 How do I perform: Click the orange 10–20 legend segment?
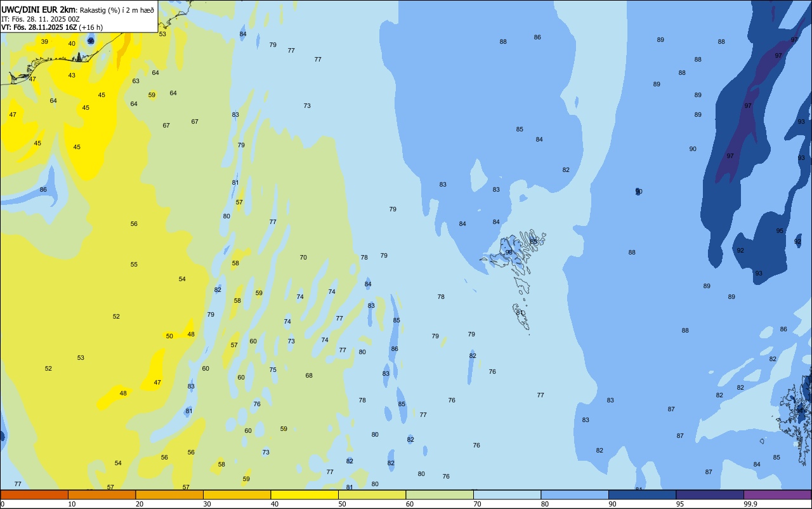(101, 494)
